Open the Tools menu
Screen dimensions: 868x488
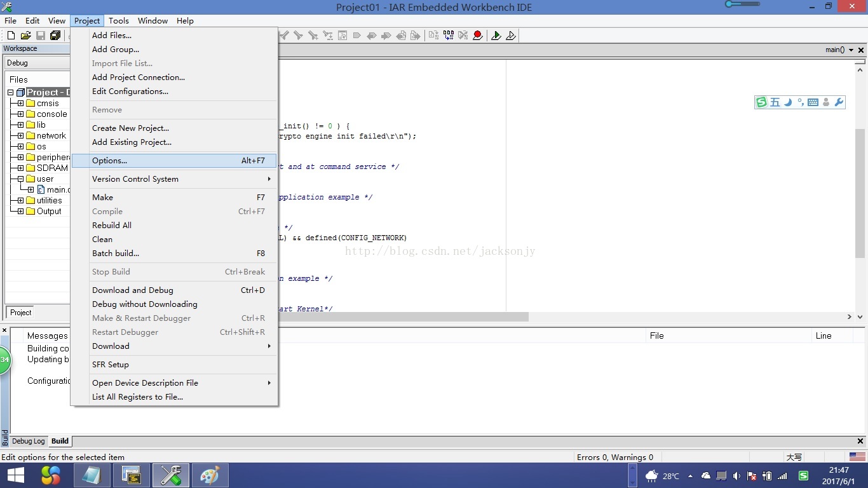pyautogui.click(x=119, y=21)
